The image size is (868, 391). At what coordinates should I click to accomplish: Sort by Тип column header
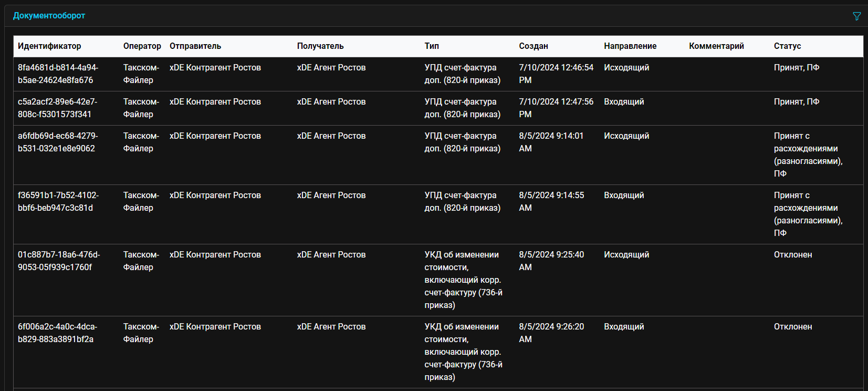point(432,46)
